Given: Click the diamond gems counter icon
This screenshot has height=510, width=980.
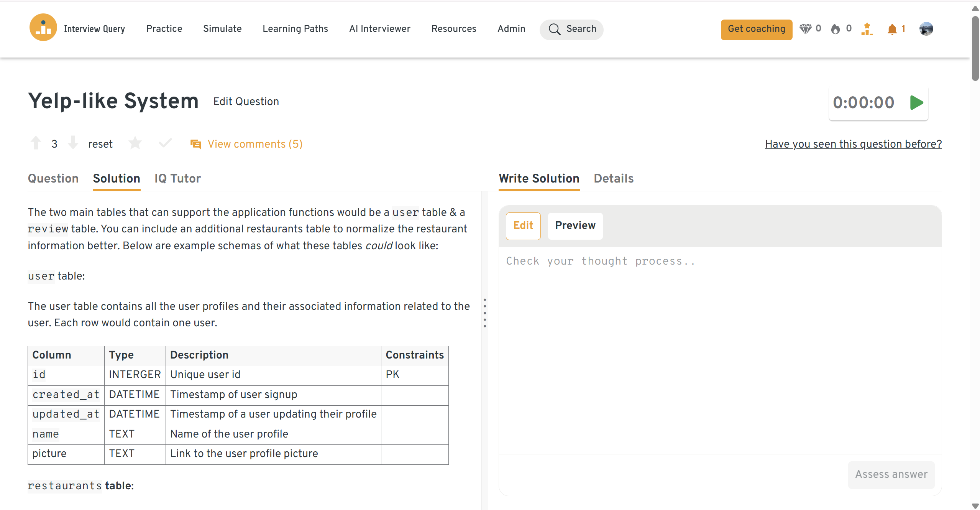Looking at the screenshot, I should [x=806, y=29].
